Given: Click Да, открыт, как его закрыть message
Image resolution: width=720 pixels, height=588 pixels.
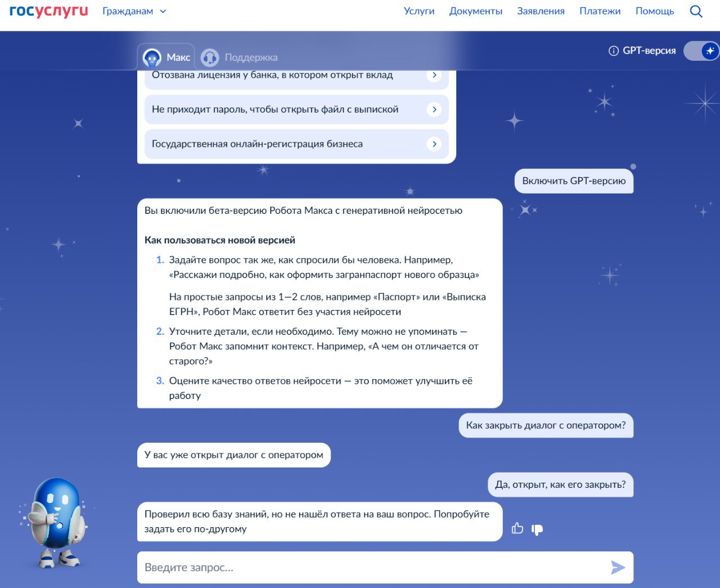Looking at the screenshot, I should pos(560,484).
